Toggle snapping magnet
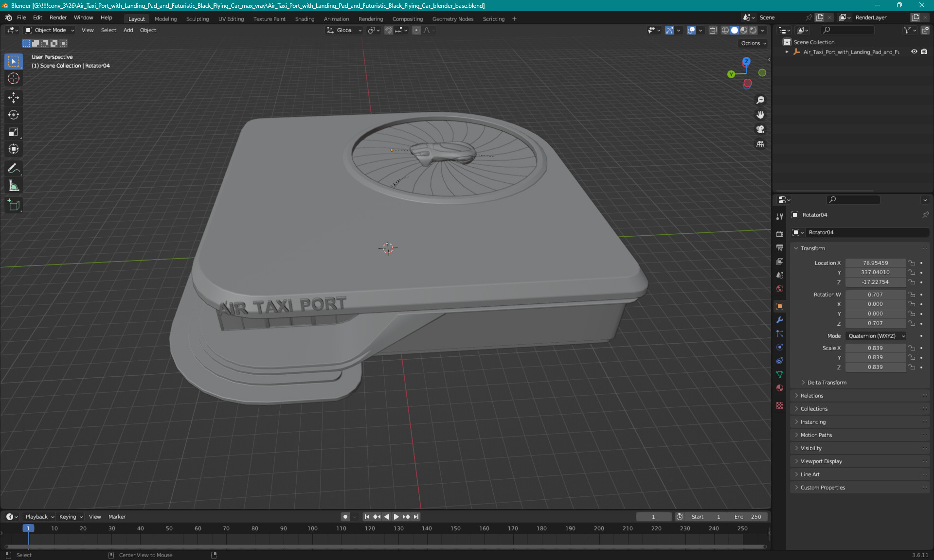The image size is (934, 560). click(x=388, y=30)
